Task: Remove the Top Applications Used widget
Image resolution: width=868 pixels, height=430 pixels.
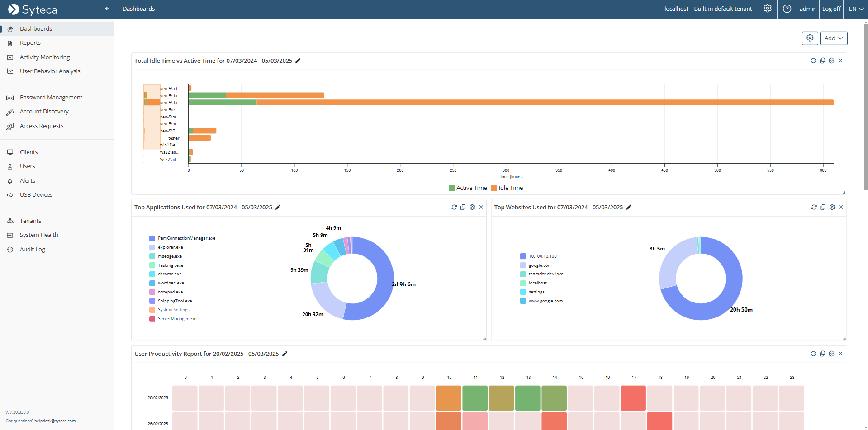Action: pyautogui.click(x=481, y=207)
